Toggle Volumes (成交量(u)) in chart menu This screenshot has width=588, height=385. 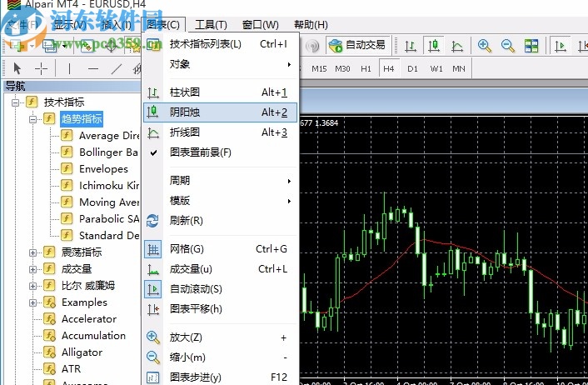click(x=221, y=269)
